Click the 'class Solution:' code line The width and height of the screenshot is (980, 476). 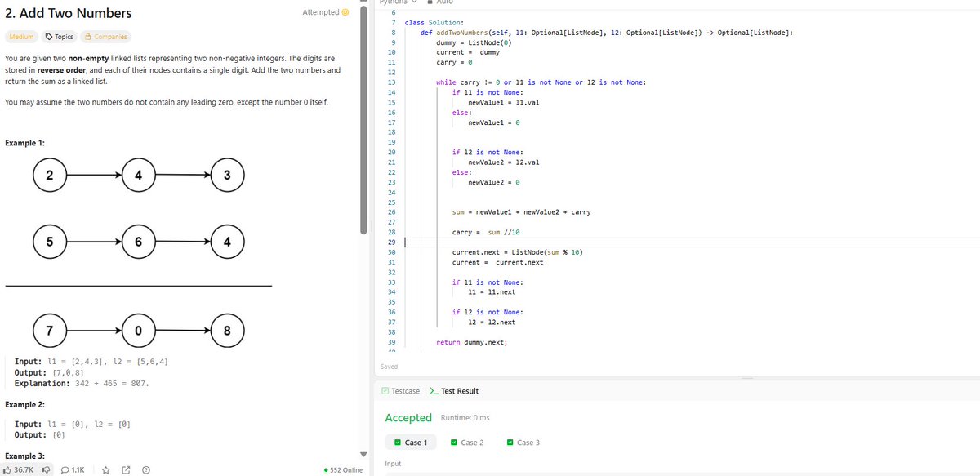434,22
